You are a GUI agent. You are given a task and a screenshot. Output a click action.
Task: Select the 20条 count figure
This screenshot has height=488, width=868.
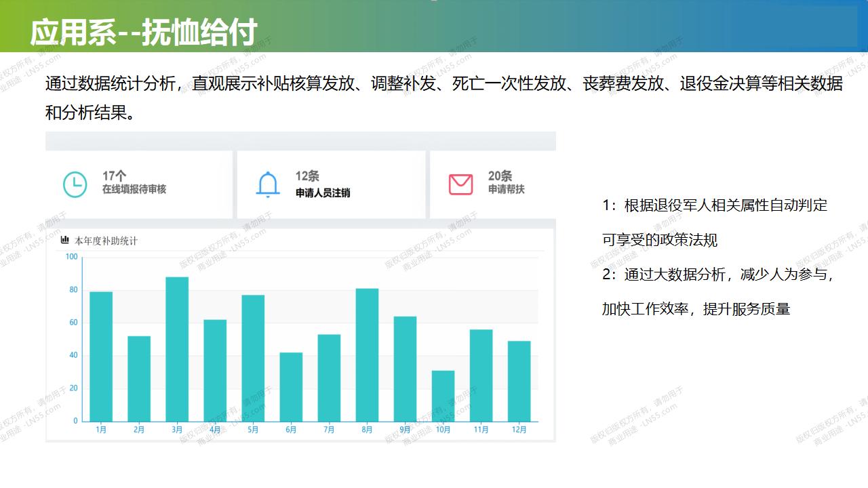click(x=500, y=176)
